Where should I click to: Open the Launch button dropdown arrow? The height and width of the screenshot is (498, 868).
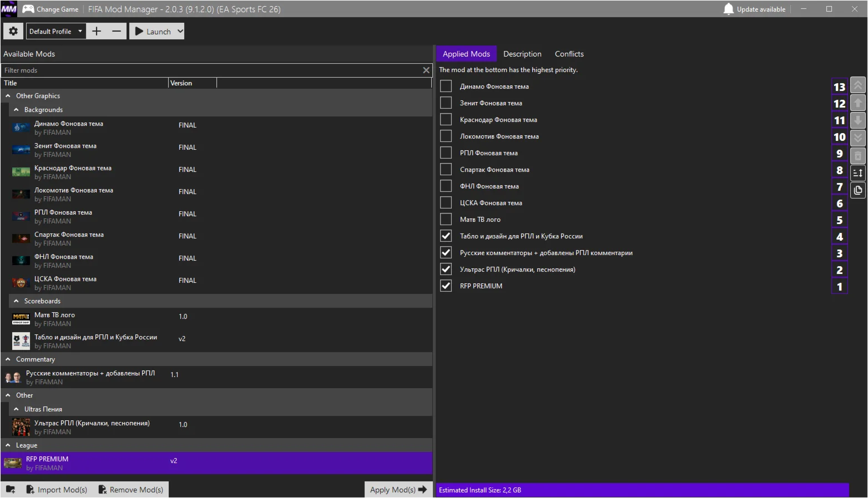(180, 32)
